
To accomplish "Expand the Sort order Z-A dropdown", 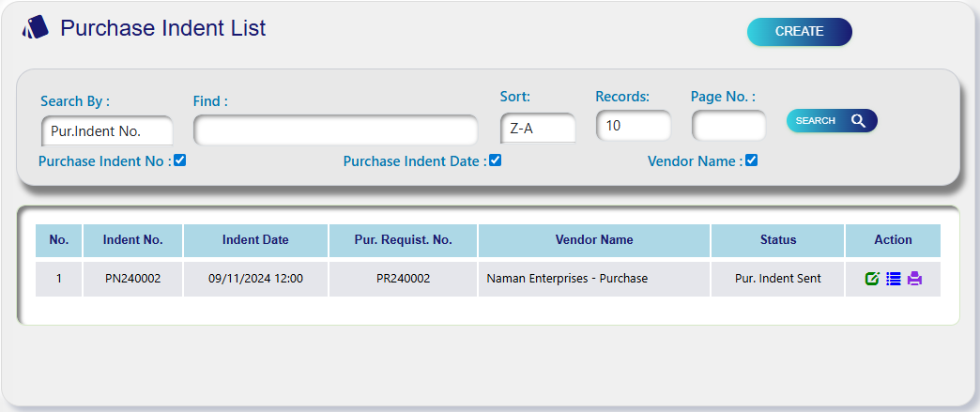I will pyautogui.click(x=538, y=129).
